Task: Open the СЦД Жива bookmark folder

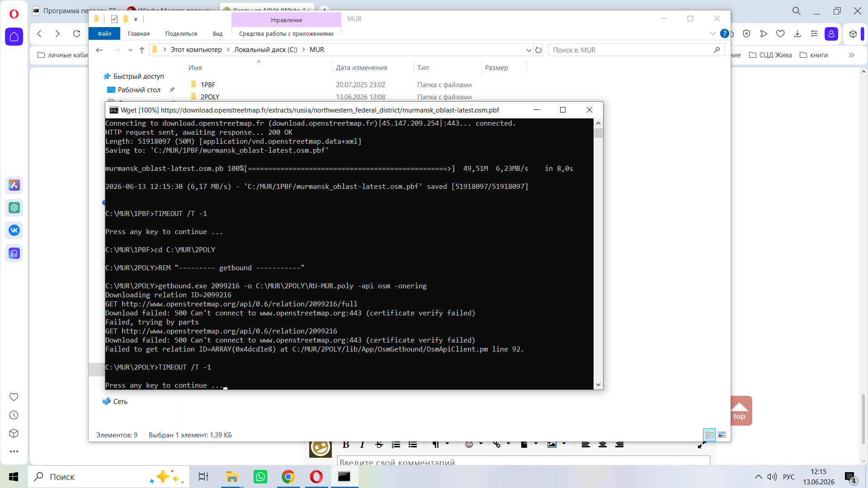Action: [x=770, y=55]
